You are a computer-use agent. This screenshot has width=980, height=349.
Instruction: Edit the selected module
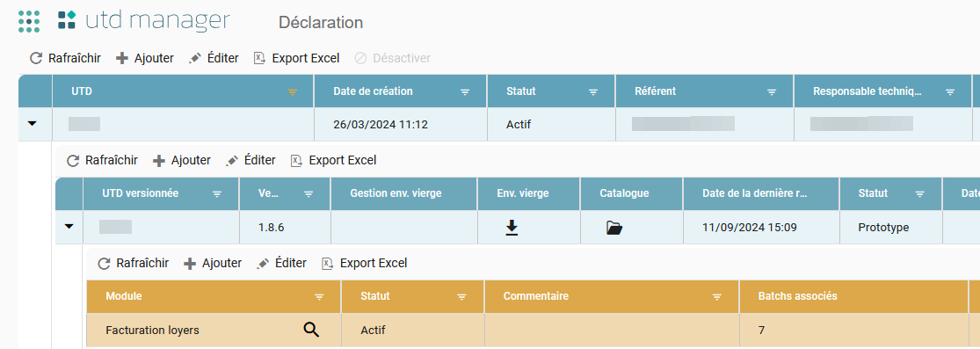click(x=281, y=264)
